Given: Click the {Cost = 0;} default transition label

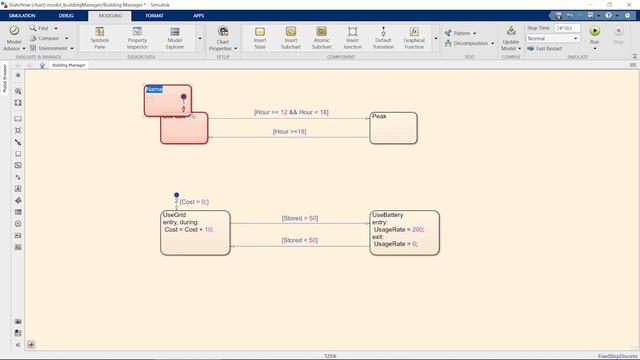Looking at the screenshot, I should point(194,202).
